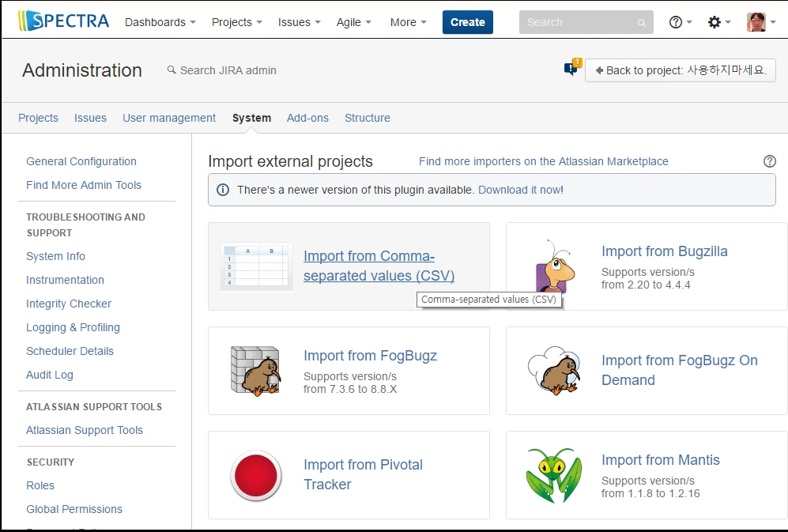Open Global Permissions
The image size is (788, 532).
click(74, 509)
